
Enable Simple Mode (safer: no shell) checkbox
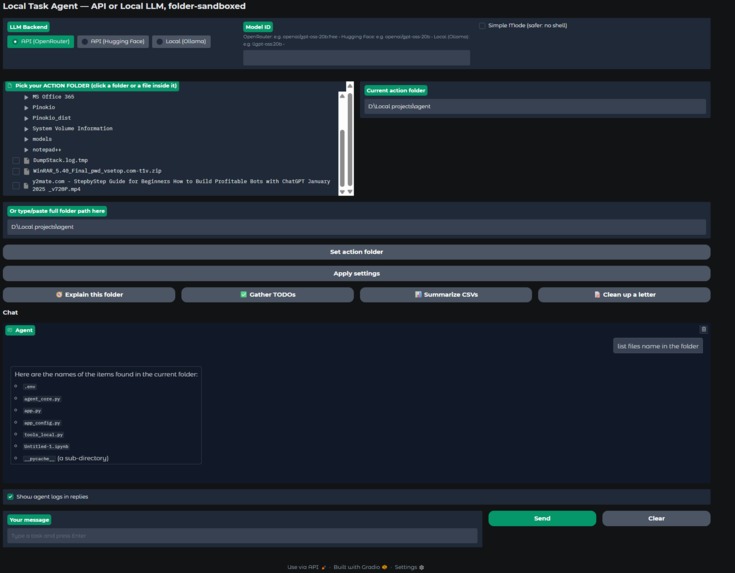click(x=482, y=25)
